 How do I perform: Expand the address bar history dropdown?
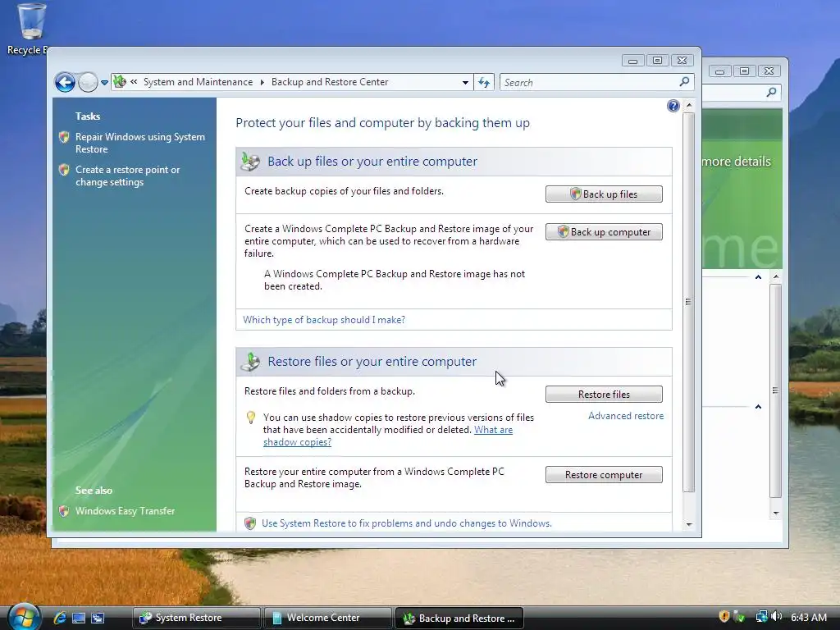pyautogui.click(x=465, y=83)
